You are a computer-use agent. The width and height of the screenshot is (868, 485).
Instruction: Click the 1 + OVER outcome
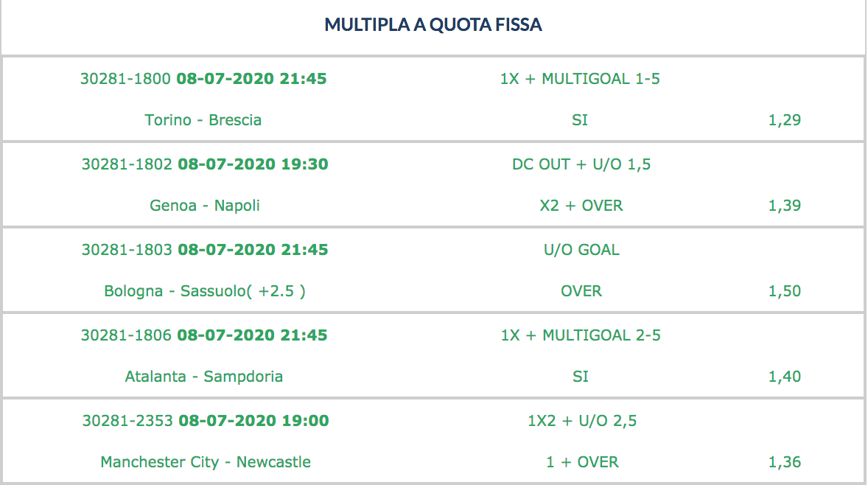pos(582,462)
